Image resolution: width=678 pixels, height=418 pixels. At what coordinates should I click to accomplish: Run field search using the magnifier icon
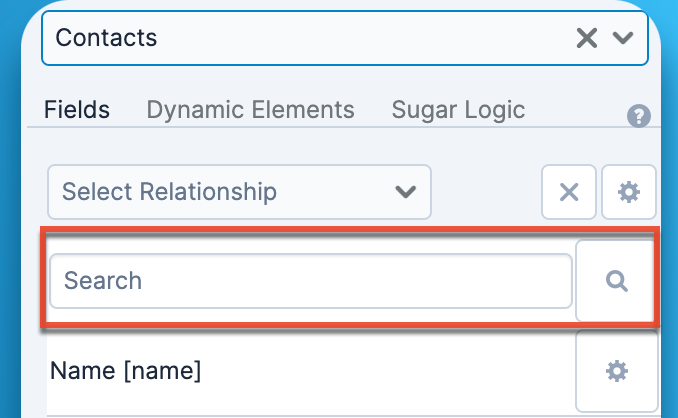click(617, 281)
